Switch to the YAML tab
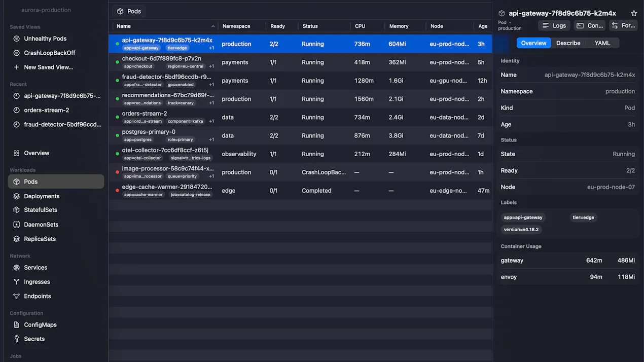Viewport: 644px width, 362px height. coord(602,43)
